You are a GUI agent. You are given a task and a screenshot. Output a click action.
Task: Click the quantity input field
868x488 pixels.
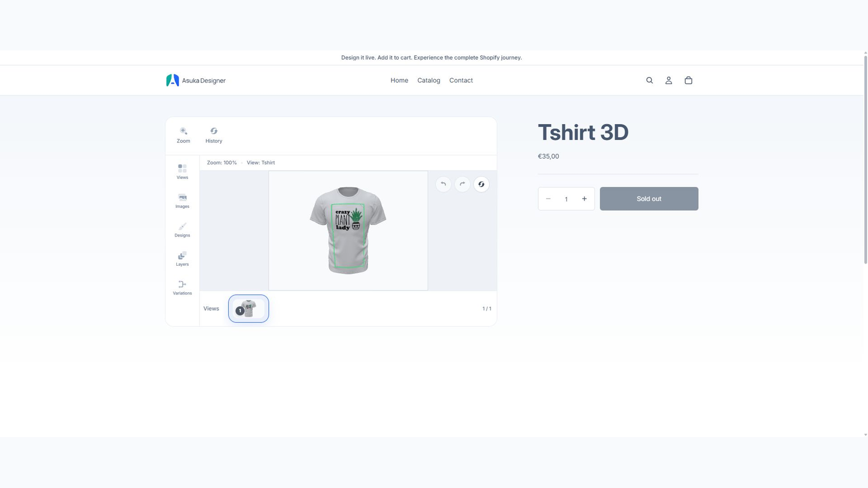point(566,199)
